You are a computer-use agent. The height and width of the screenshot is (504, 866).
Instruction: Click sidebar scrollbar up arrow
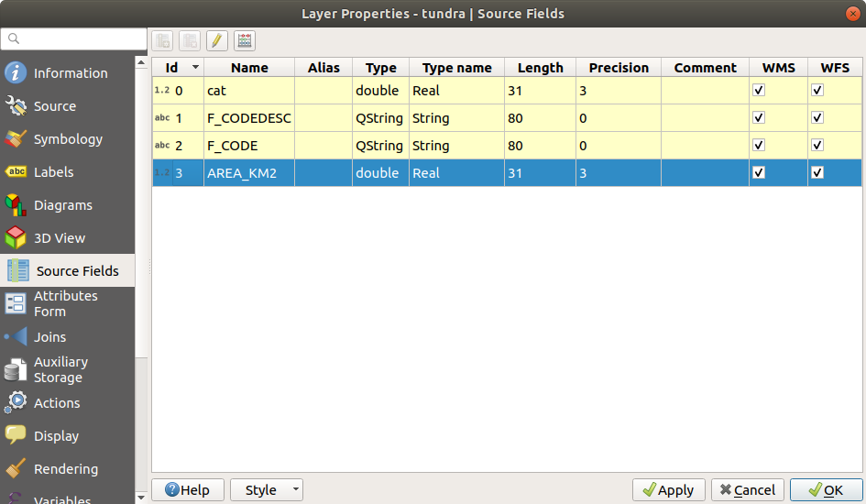tap(141, 62)
